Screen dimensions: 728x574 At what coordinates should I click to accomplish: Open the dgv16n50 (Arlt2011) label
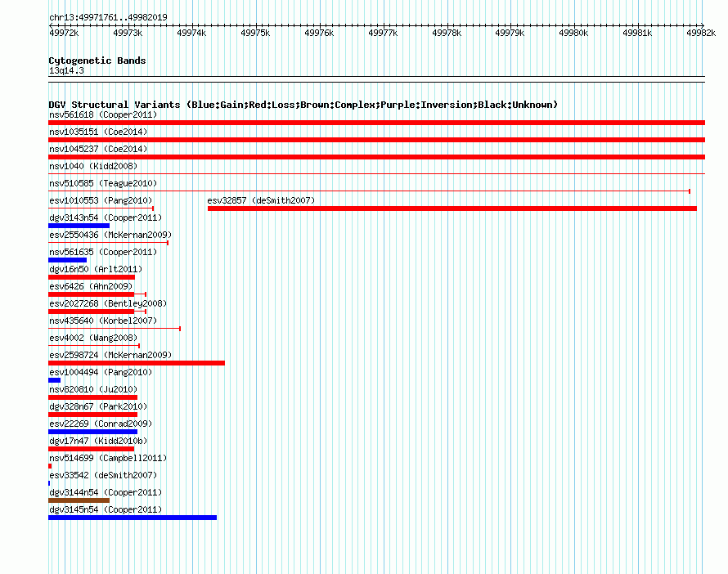(96, 269)
